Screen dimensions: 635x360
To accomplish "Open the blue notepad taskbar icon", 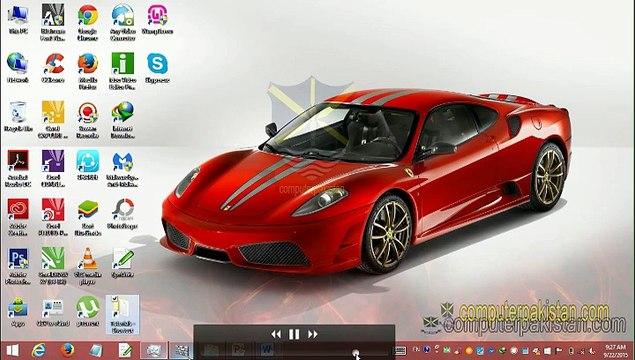I will click(x=96, y=350).
